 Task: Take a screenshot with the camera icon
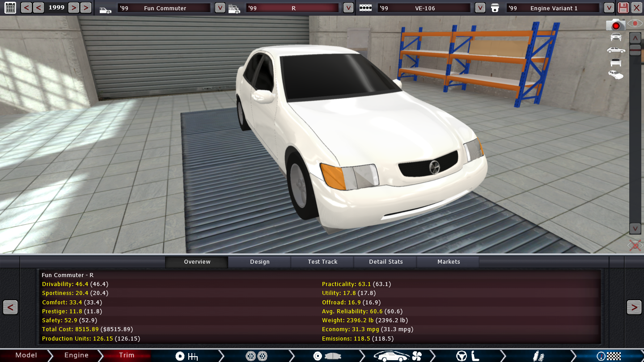click(615, 25)
